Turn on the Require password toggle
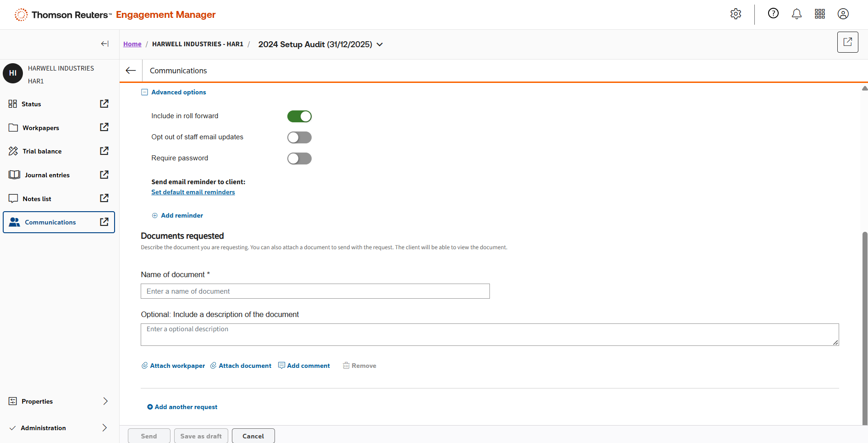Viewport: 868px width, 443px height. pyautogui.click(x=299, y=159)
